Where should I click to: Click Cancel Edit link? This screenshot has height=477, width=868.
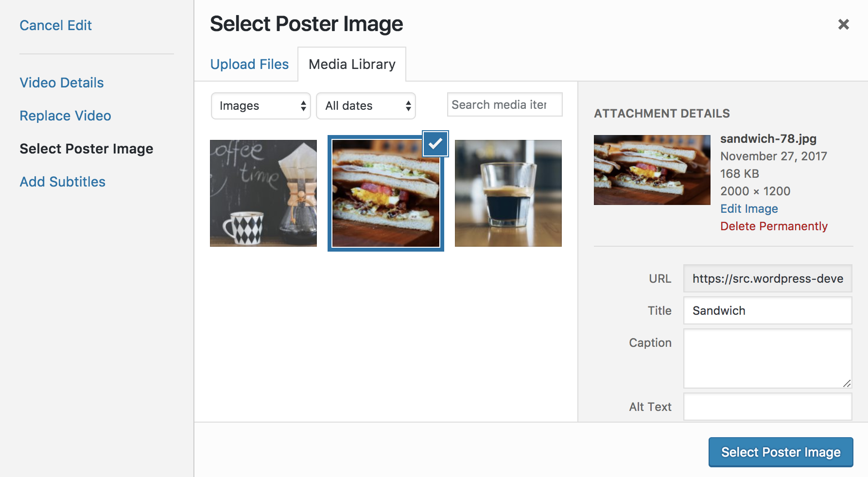pyautogui.click(x=55, y=25)
